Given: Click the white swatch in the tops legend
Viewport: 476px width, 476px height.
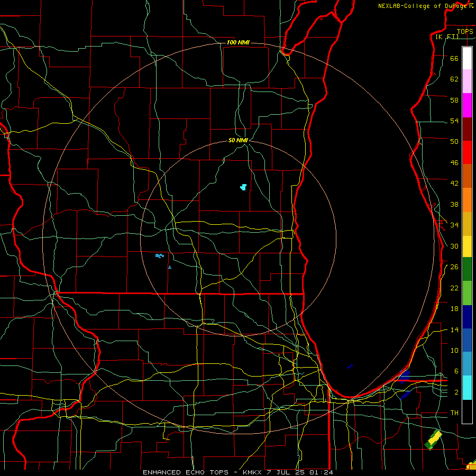Looking at the screenshot, I should coord(467,58).
